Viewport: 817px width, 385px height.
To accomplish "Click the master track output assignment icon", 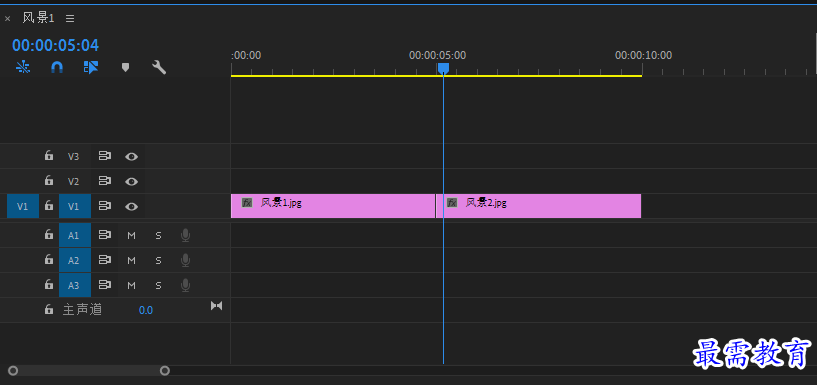I will click(x=216, y=306).
